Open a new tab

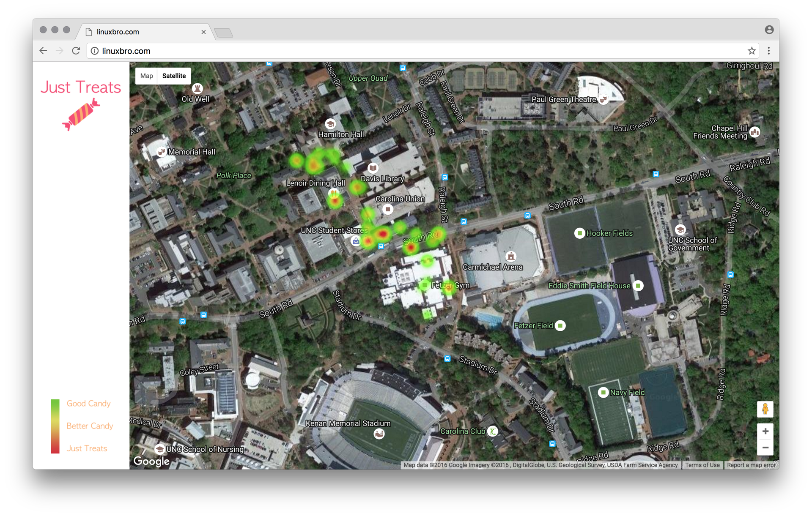[224, 33]
